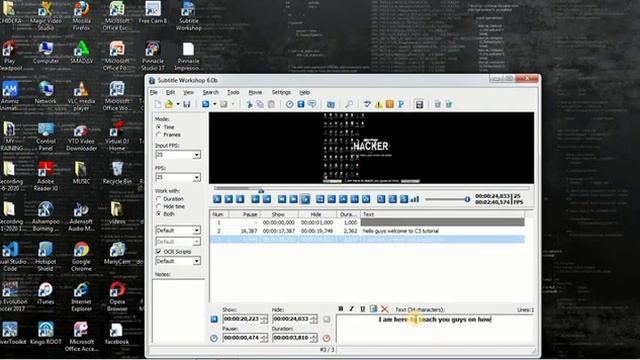The width and height of the screenshot is (640, 360).
Task: Open the Input FPS dropdown
Action: click(x=197, y=155)
